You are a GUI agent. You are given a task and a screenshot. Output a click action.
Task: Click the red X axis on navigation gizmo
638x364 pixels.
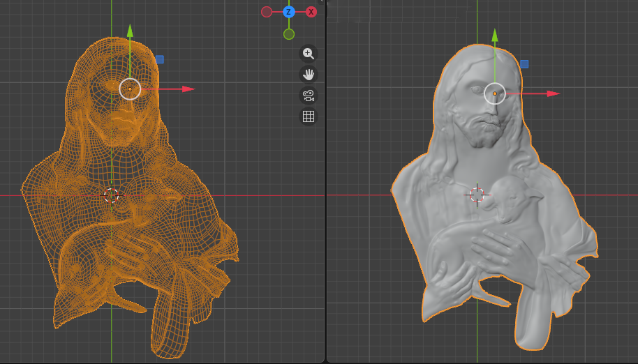tap(311, 12)
